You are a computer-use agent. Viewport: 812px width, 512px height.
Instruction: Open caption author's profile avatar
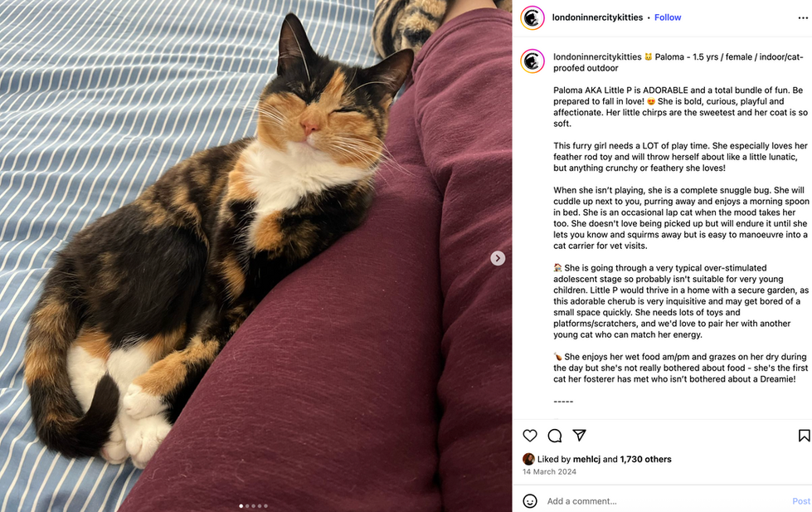pos(532,61)
